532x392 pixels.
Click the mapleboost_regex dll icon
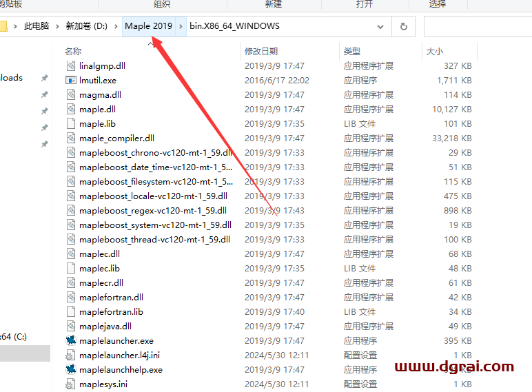click(71, 211)
